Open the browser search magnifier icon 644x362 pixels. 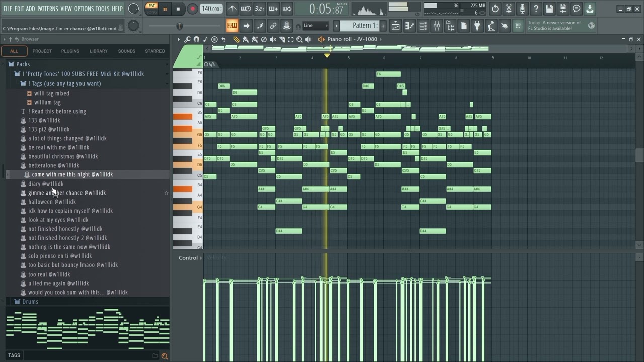(164, 356)
